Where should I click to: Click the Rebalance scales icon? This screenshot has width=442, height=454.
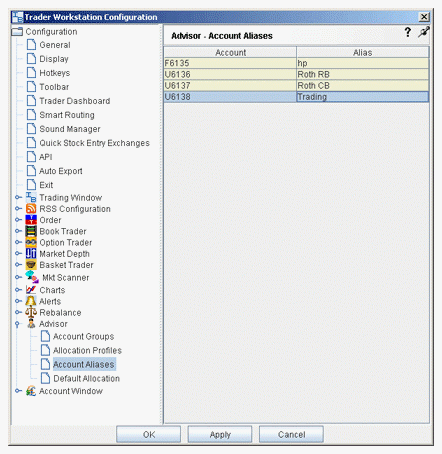tap(31, 312)
